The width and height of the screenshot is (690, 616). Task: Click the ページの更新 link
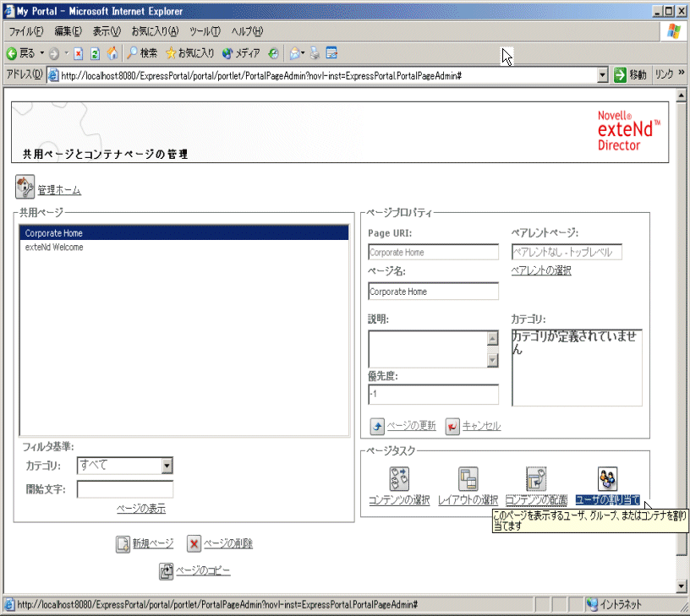412,426
